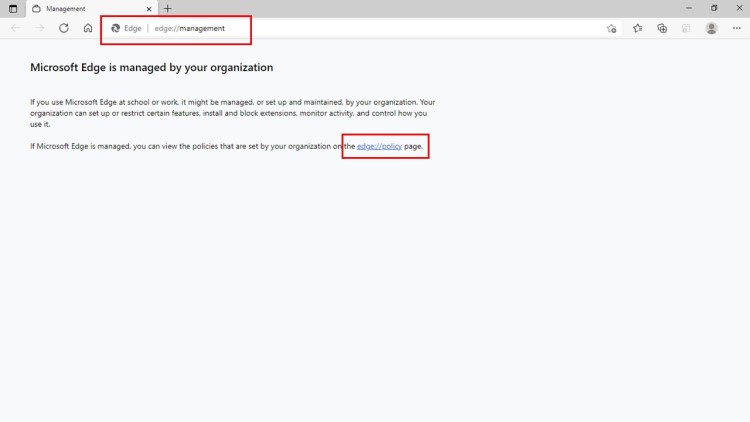Click the Forward navigation arrow
This screenshot has height=422, width=750.
tap(39, 28)
